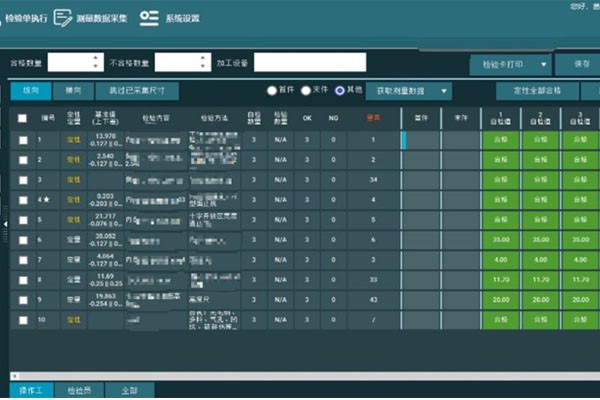
Task: Select the 纵向 layout tab
Action: pyautogui.click(x=31, y=91)
